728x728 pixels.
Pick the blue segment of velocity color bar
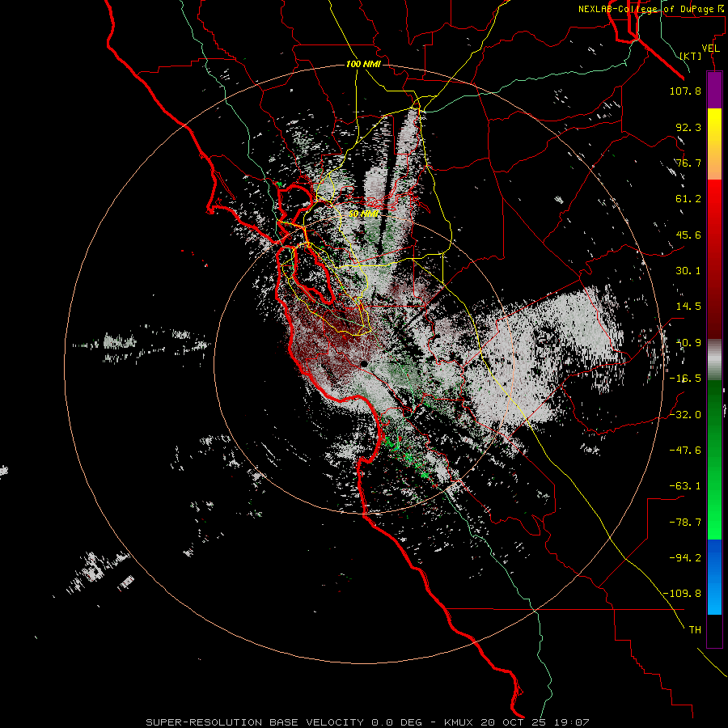714,577
